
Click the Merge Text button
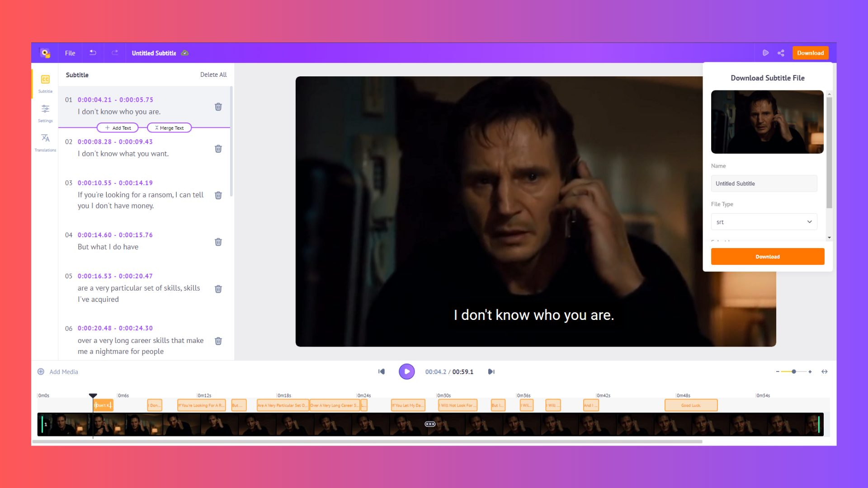[x=170, y=128]
